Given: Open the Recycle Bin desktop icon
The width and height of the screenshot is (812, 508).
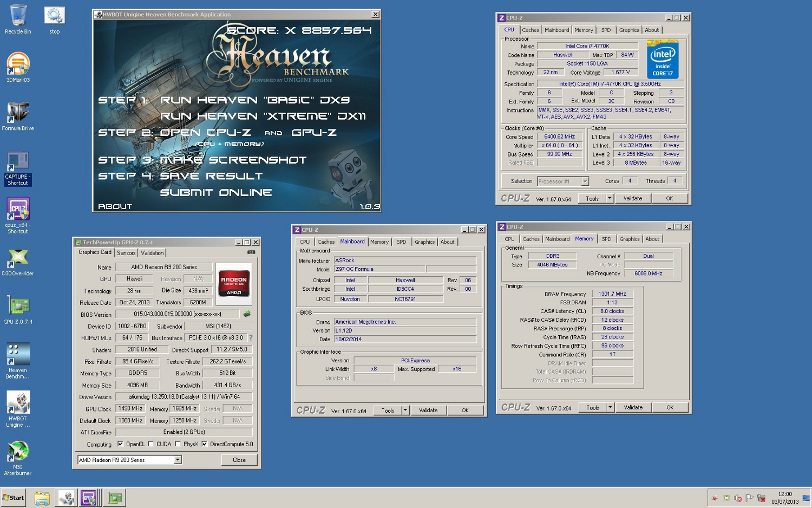Looking at the screenshot, I should click(x=18, y=19).
